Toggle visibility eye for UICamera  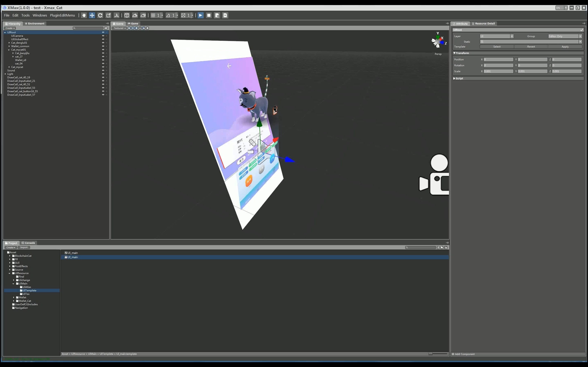[103, 36]
